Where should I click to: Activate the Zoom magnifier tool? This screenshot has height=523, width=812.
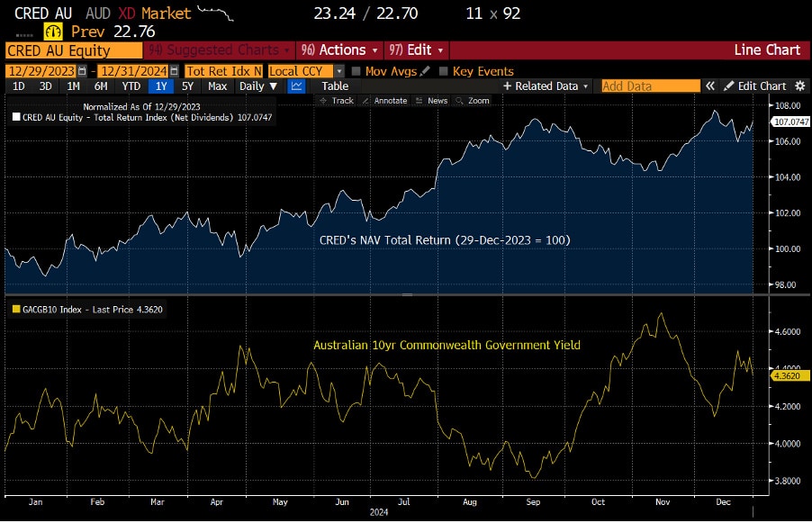tap(473, 101)
